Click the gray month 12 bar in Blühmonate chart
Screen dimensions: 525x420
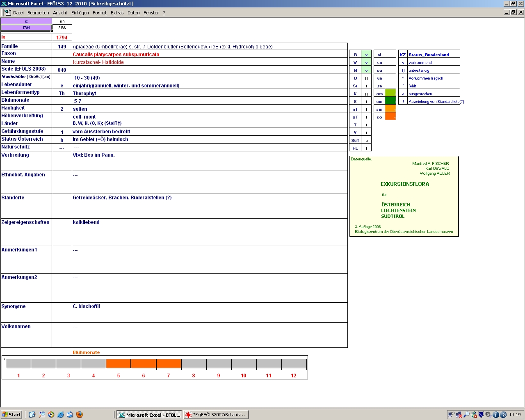click(x=294, y=363)
